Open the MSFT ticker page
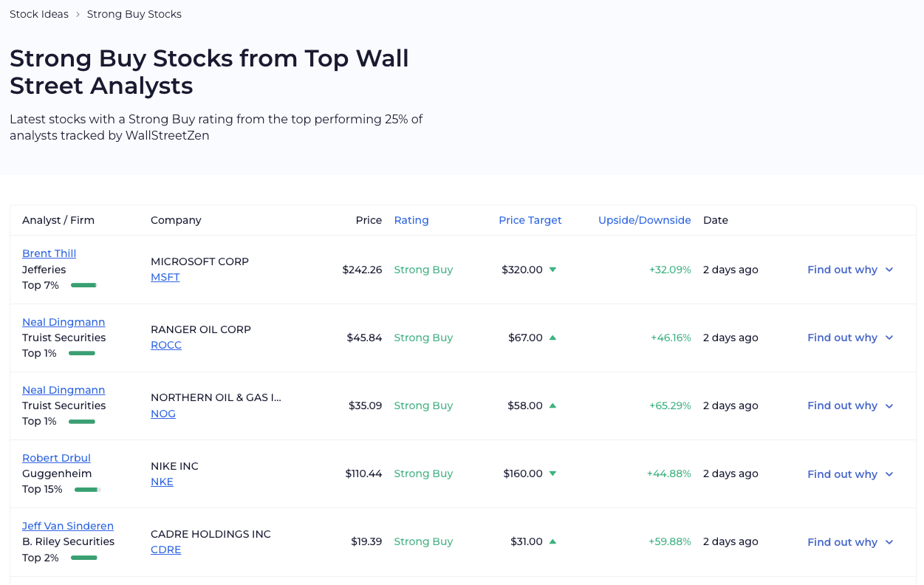The height and width of the screenshot is (585, 924). (165, 276)
